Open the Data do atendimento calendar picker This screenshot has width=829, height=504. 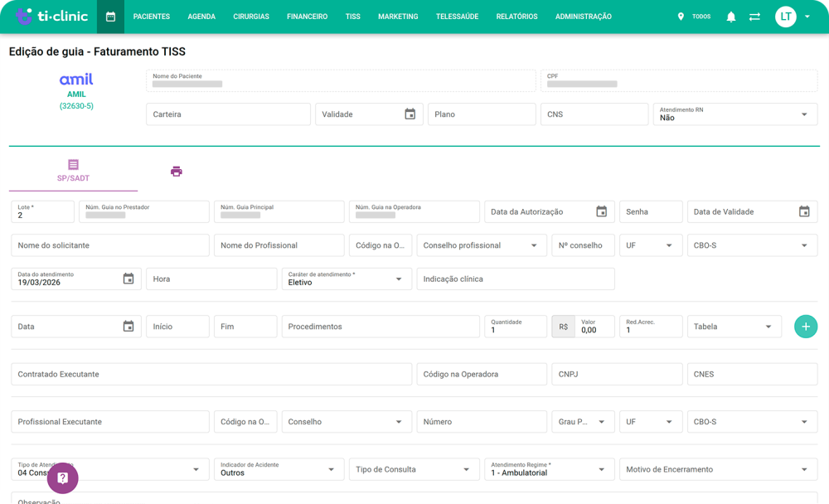coord(128,279)
